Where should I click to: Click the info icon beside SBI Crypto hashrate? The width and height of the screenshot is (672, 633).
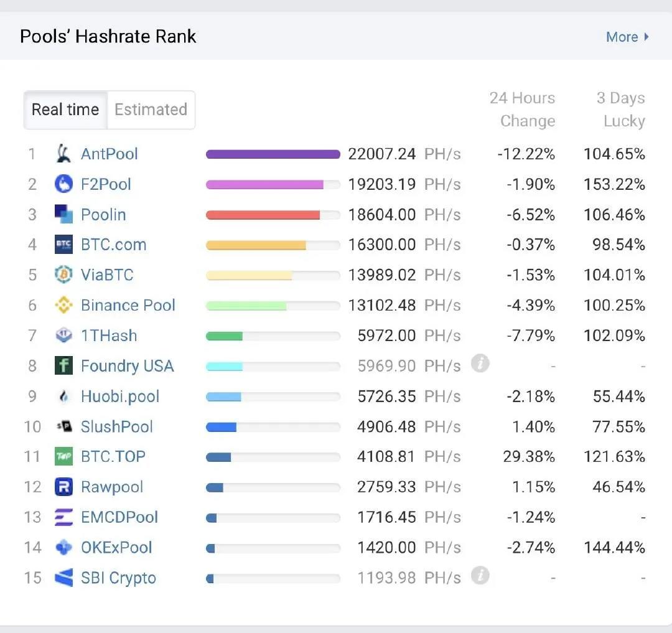pos(480,576)
